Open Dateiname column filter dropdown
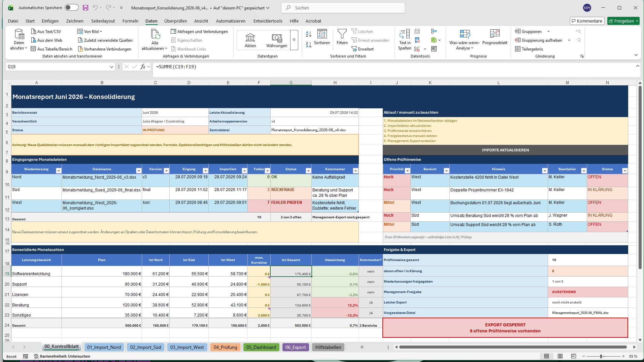644x362 pixels. click(x=139, y=171)
